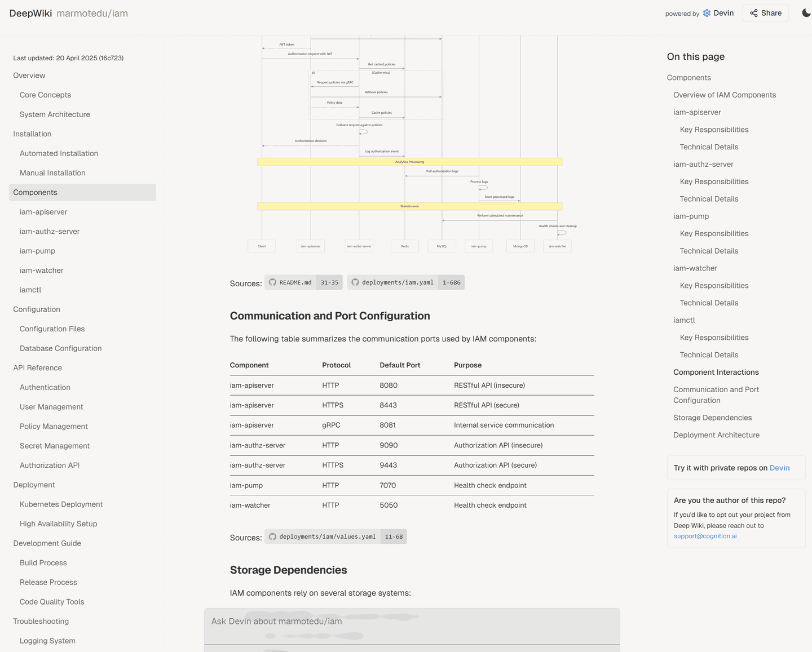Jump to Storage Dependencies section
812x652 pixels.
[712, 418]
